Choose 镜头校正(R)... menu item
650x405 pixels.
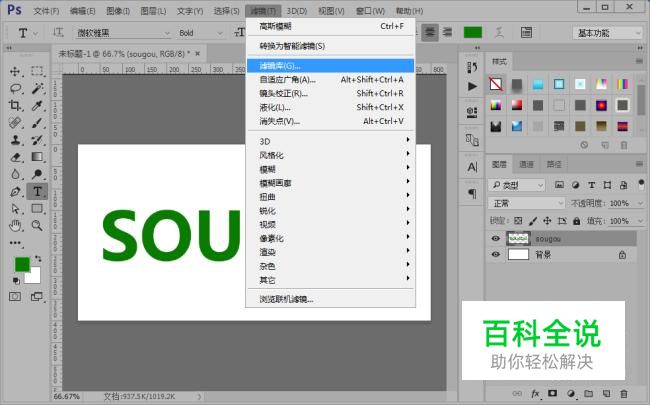(331, 93)
